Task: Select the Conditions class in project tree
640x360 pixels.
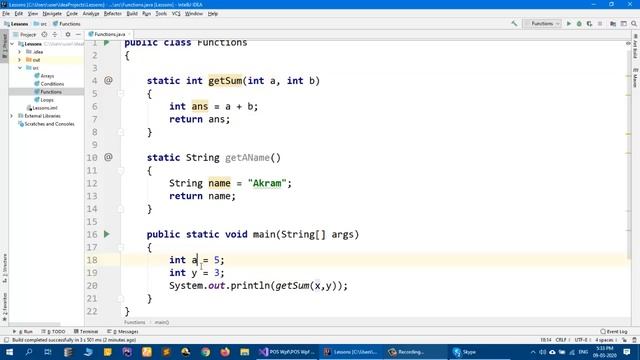Action: [x=49, y=84]
